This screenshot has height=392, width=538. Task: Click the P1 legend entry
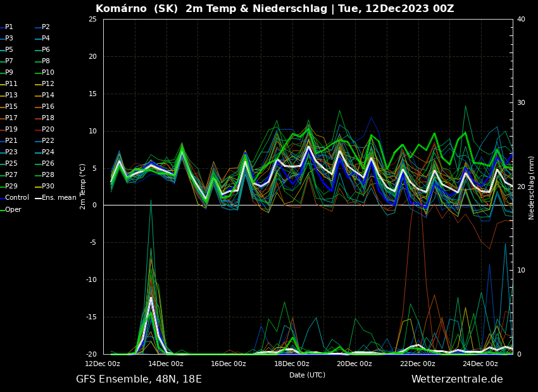[x=9, y=27]
